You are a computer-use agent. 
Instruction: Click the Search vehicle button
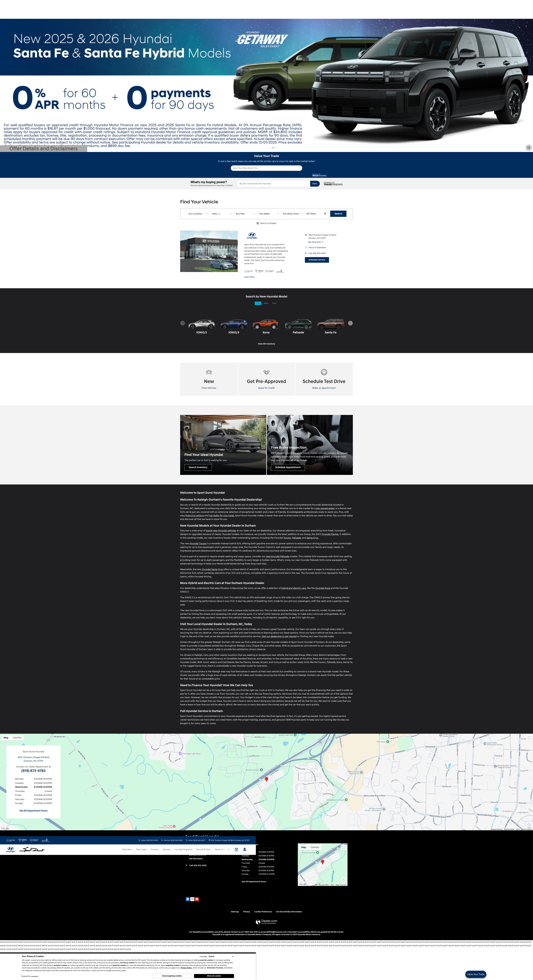point(338,214)
